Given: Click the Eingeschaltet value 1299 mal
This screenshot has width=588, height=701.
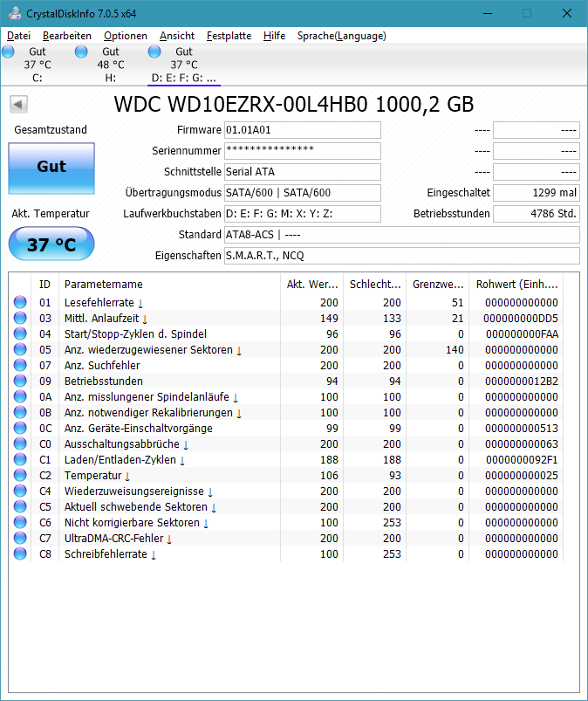Looking at the screenshot, I should point(537,193).
